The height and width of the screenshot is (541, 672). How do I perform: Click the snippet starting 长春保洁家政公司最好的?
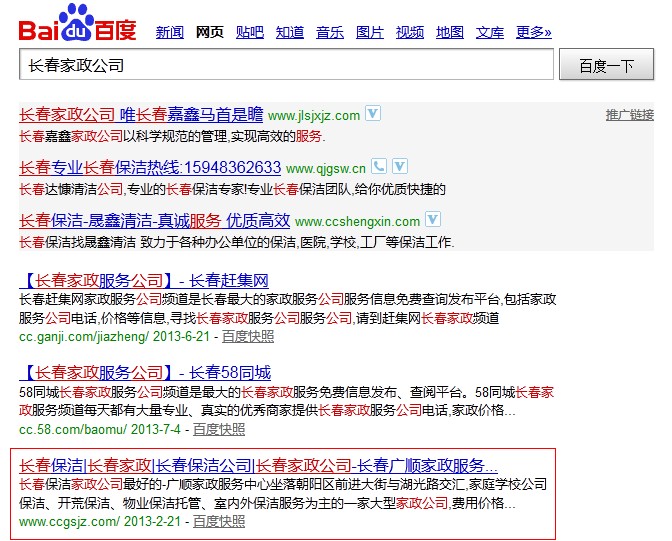pyautogui.click(x=283, y=493)
